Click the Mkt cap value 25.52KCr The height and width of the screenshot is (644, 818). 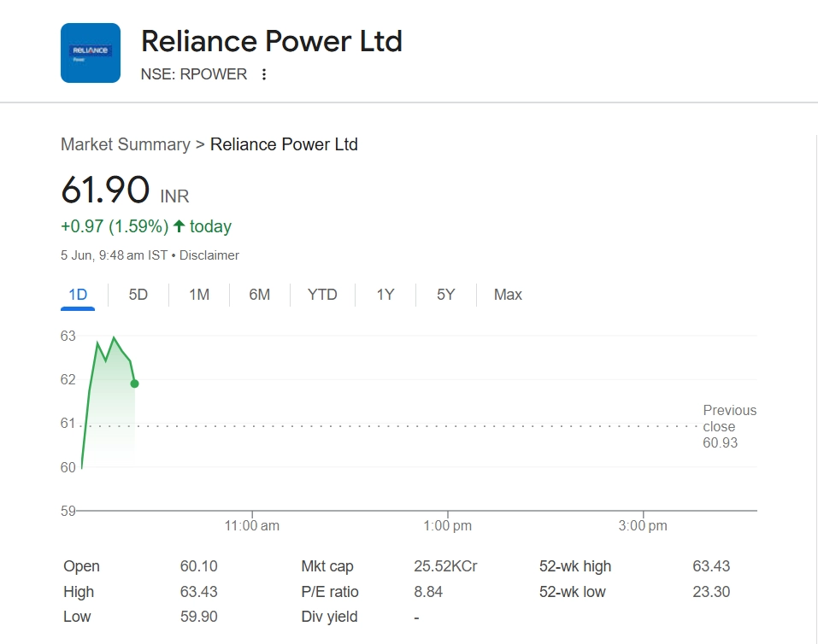(445, 566)
